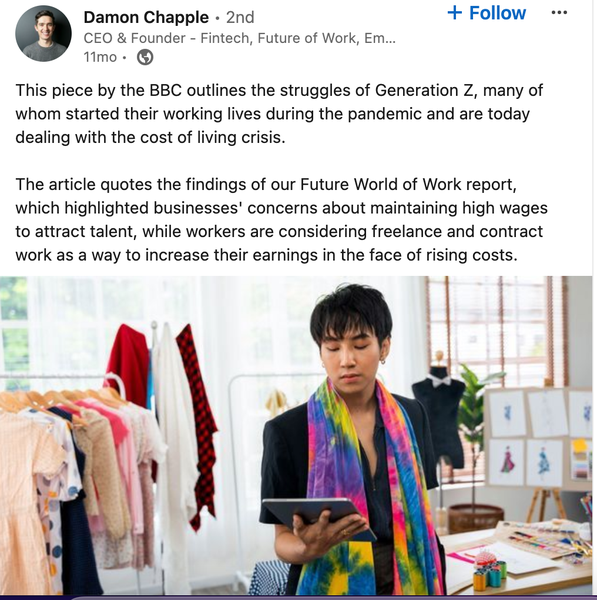Click the globe public visibility icon

tap(145, 57)
